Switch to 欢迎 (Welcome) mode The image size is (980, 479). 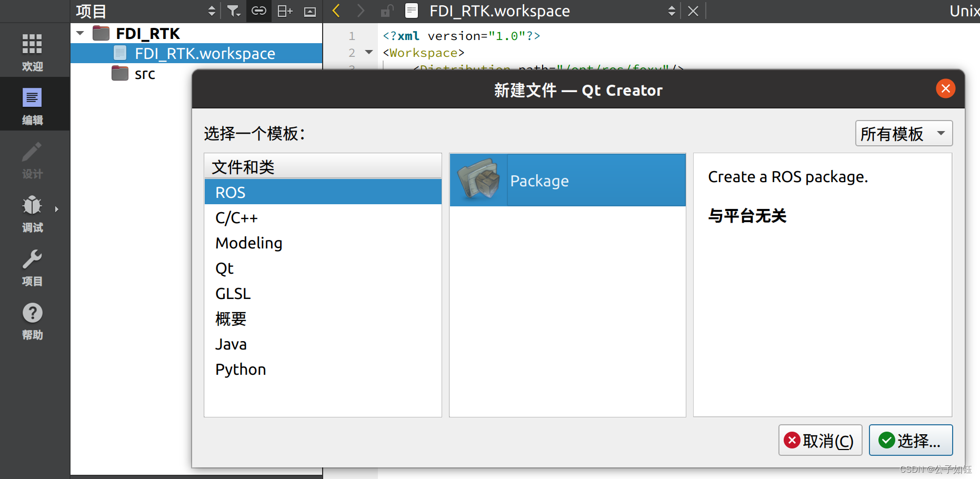[32, 51]
